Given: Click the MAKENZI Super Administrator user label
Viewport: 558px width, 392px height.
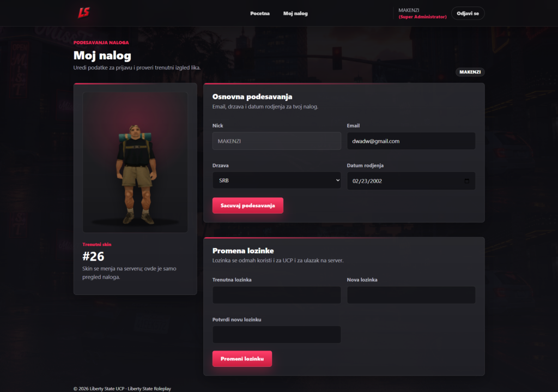Looking at the screenshot, I should point(422,14).
